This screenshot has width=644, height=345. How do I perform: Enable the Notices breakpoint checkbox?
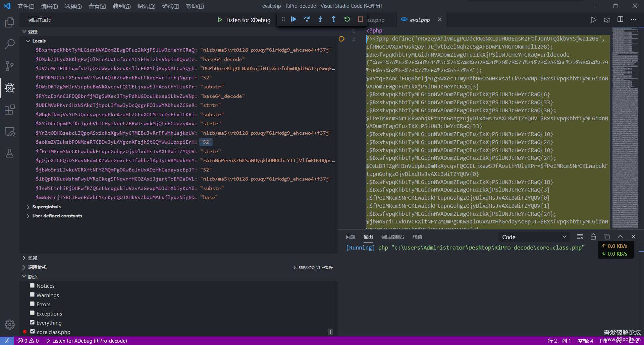tap(32, 286)
